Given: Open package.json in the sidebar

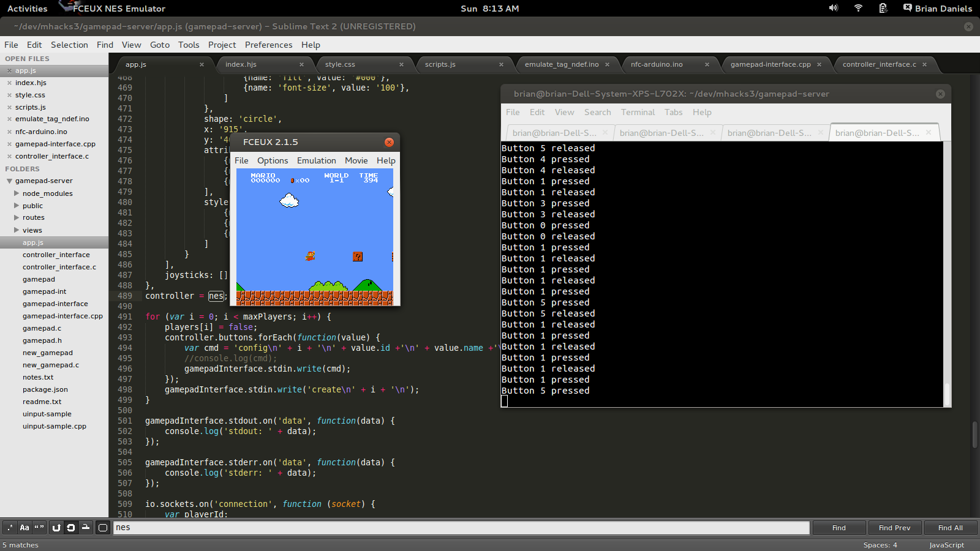Looking at the screenshot, I should [x=45, y=389].
